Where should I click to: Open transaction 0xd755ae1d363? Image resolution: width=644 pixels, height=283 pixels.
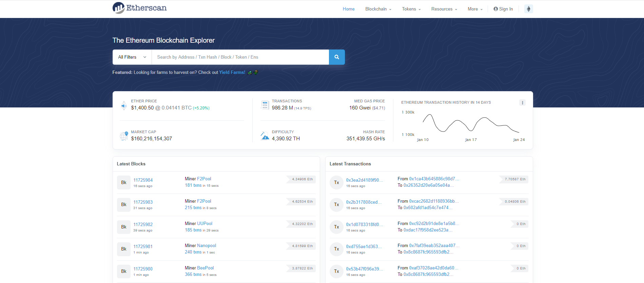click(x=364, y=246)
